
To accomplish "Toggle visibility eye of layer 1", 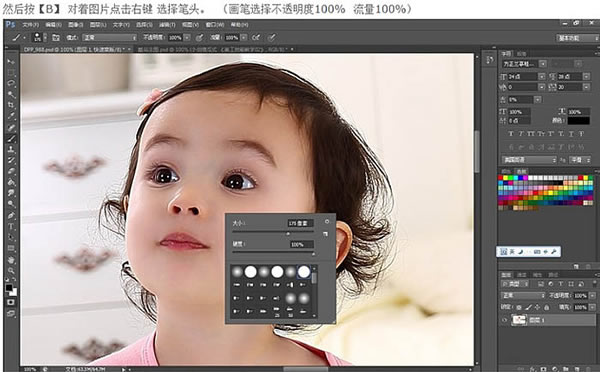I will click(x=505, y=320).
